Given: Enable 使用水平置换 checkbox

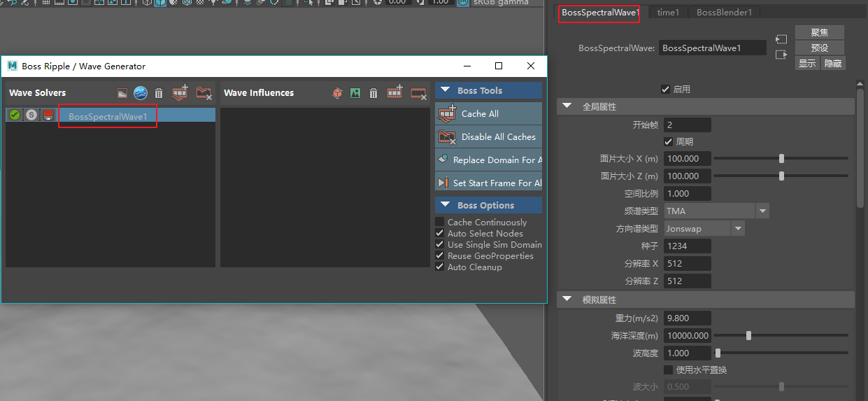Looking at the screenshot, I should point(668,370).
